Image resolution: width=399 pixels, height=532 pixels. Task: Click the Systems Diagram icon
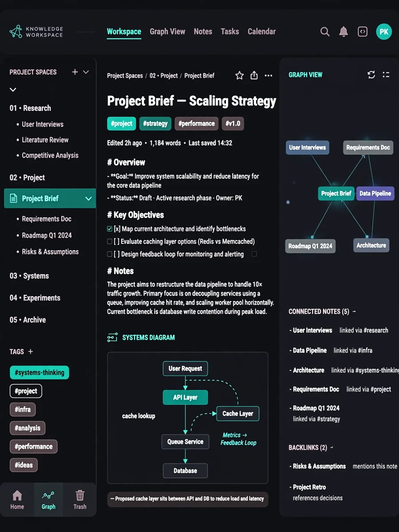pos(112,337)
